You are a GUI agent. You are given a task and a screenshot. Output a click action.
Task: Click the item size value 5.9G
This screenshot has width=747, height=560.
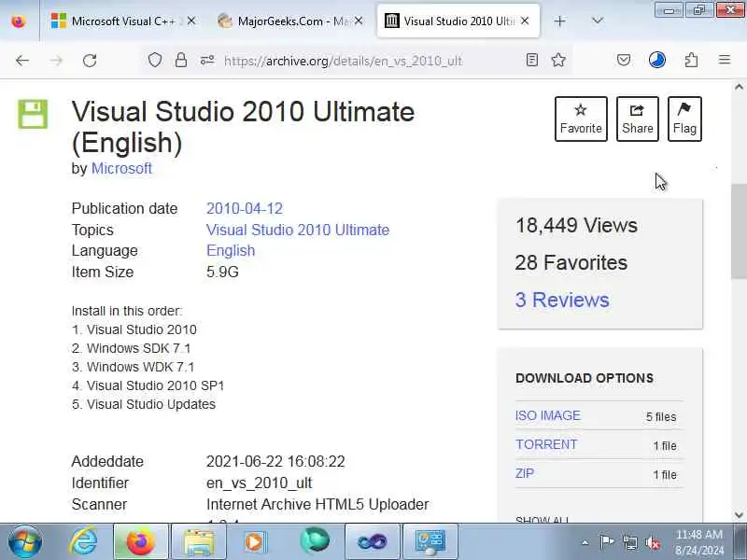[x=222, y=272]
